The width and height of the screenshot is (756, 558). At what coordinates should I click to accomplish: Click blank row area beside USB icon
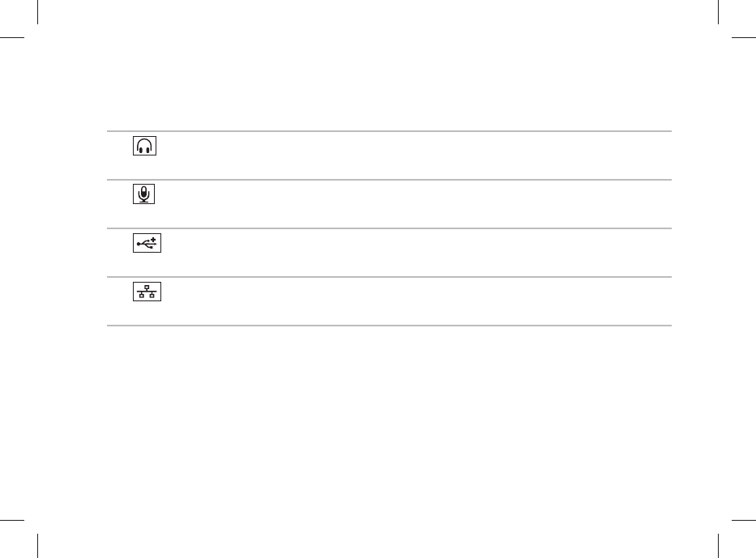coord(417,253)
